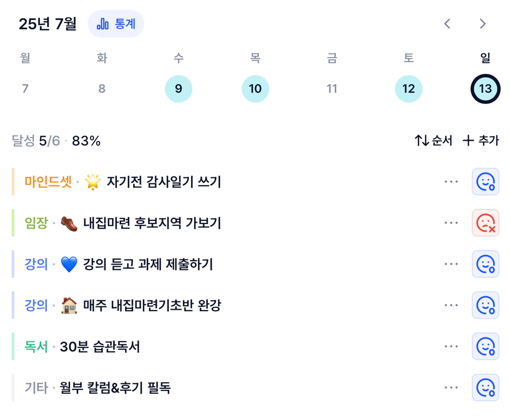Go to previous week with left chevron
Screen dimensions: 510x420
coord(447,24)
